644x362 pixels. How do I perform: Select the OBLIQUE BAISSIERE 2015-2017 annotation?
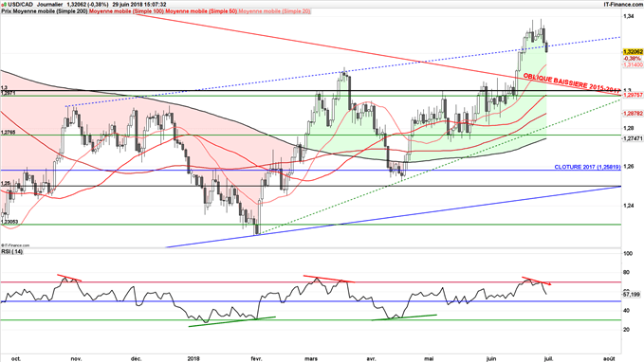coord(571,82)
